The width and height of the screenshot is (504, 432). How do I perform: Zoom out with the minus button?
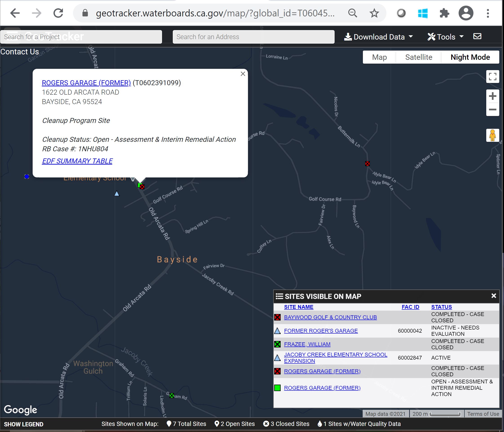point(492,109)
